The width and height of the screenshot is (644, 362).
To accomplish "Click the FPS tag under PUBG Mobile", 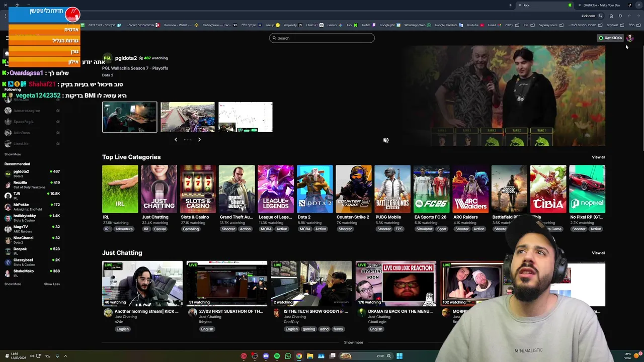I will click(399, 229).
